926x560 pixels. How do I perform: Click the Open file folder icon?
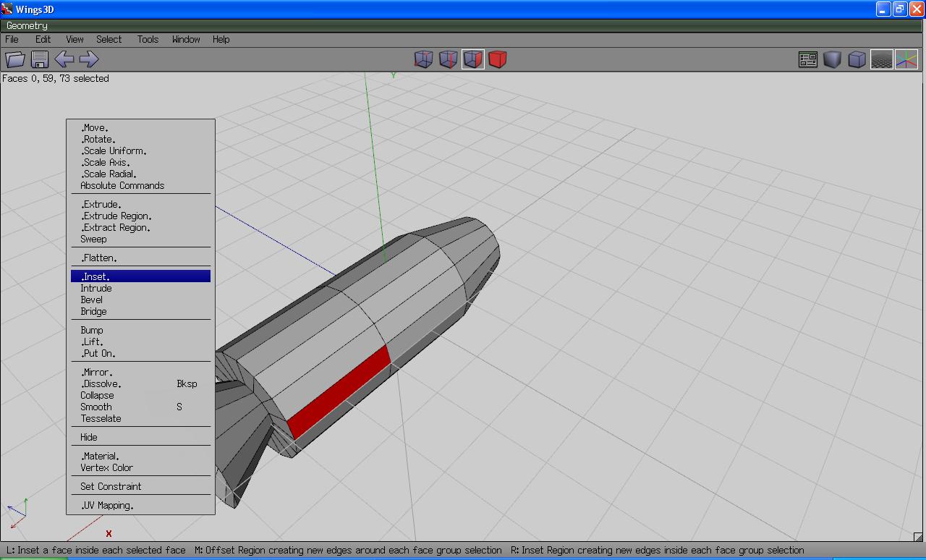pyautogui.click(x=15, y=59)
